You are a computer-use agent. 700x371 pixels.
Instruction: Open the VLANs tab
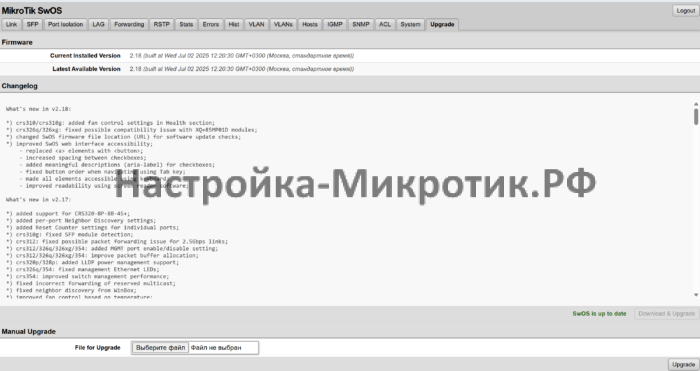[x=283, y=25]
